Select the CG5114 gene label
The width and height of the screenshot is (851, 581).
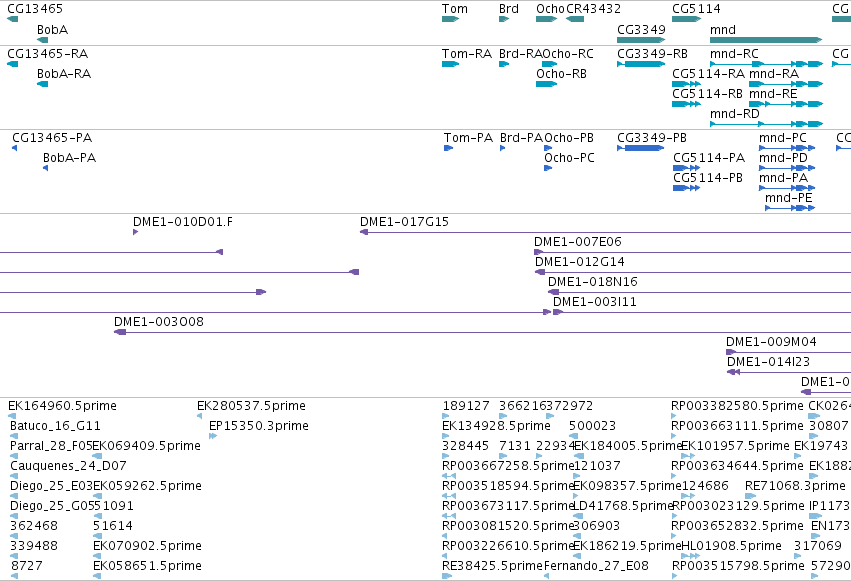(x=696, y=9)
